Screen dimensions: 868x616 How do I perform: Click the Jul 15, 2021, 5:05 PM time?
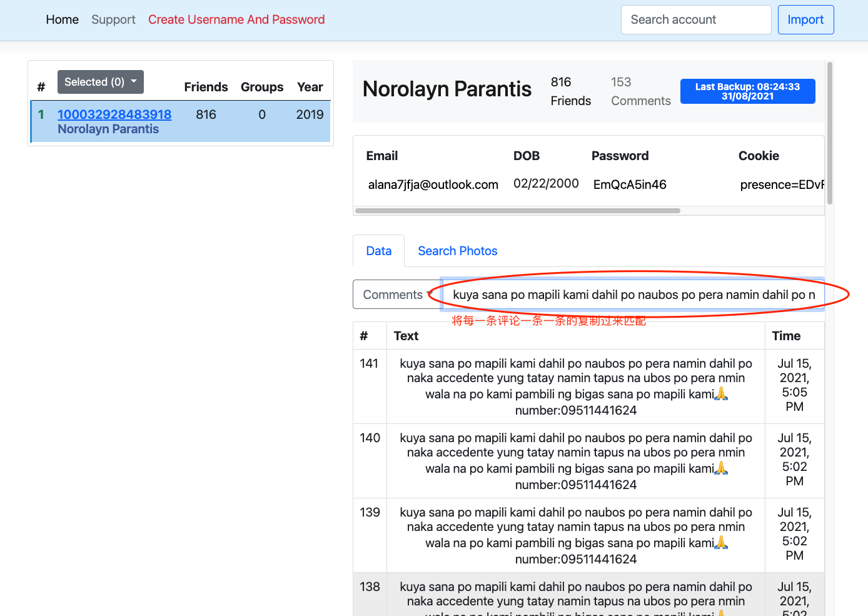(x=794, y=385)
